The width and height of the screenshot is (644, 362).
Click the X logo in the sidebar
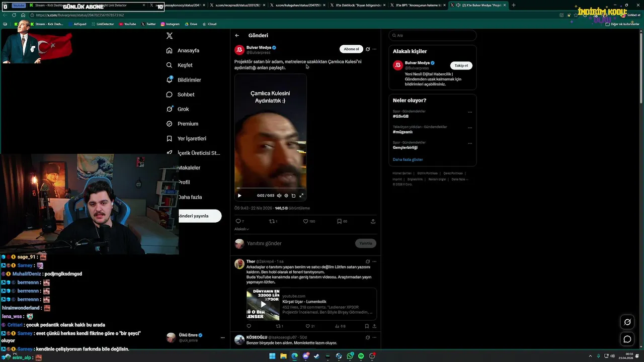[170, 36]
